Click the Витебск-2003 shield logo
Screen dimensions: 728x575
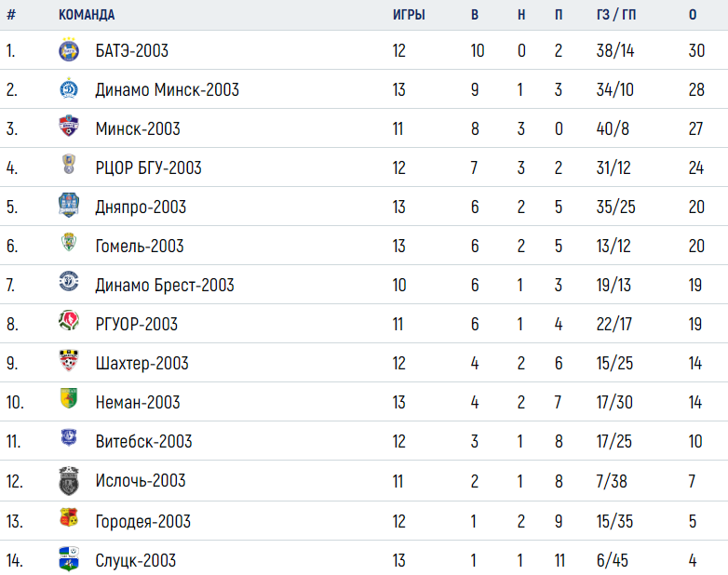pos(69,437)
